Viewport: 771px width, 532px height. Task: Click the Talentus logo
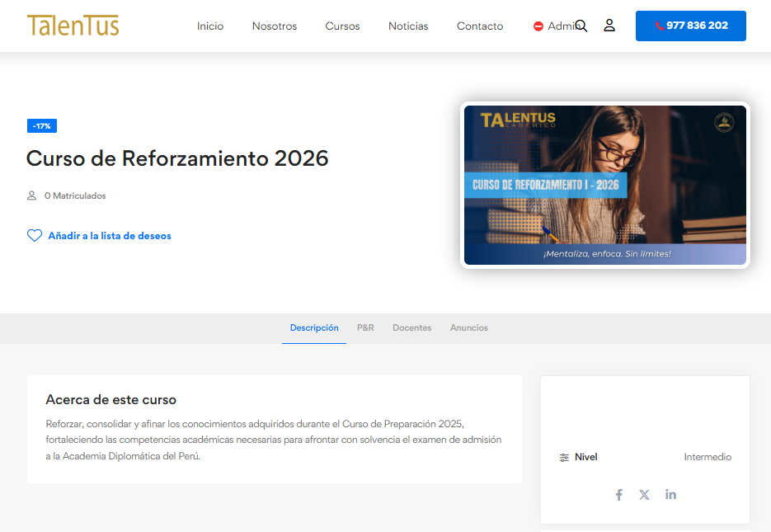click(73, 26)
